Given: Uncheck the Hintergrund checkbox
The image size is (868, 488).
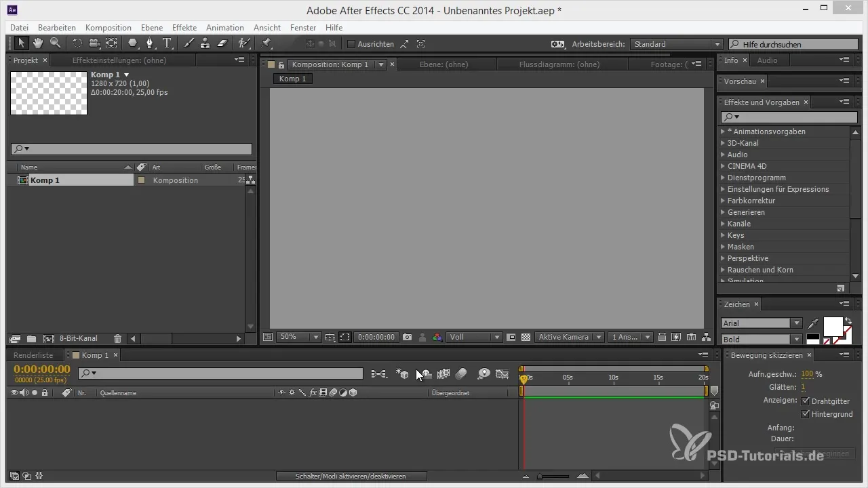Looking at the screenshot, I should 806,413.
